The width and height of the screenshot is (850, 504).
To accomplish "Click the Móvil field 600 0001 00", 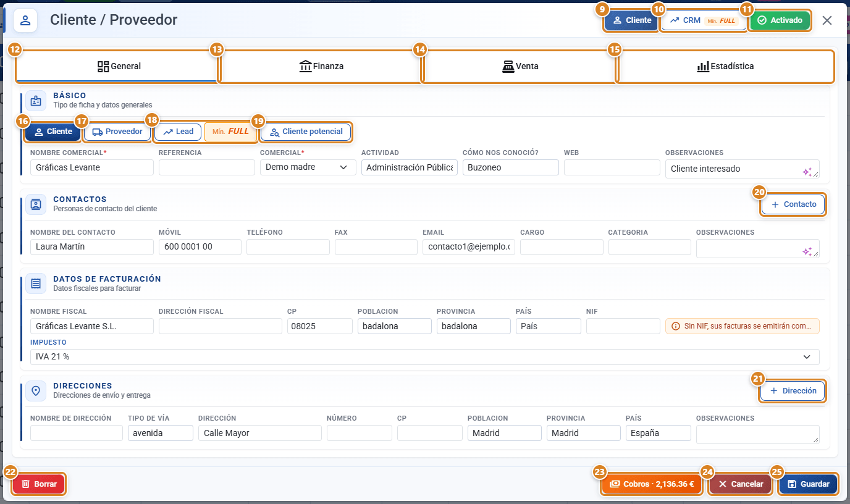I will point(200,247).
